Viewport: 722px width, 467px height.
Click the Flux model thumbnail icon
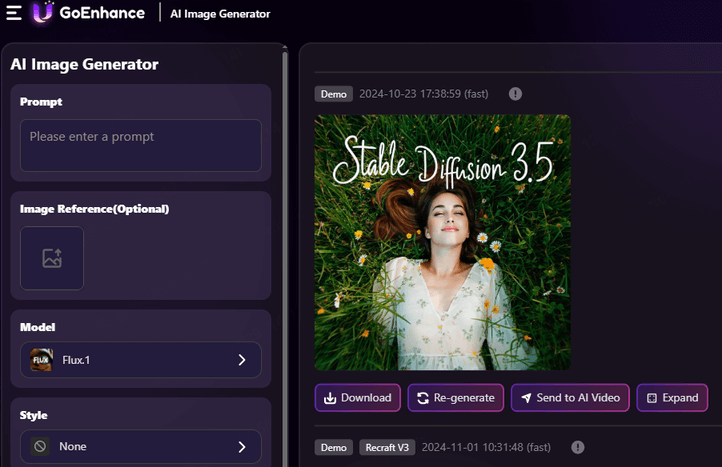pyautogui.click(x=41, y=360)
